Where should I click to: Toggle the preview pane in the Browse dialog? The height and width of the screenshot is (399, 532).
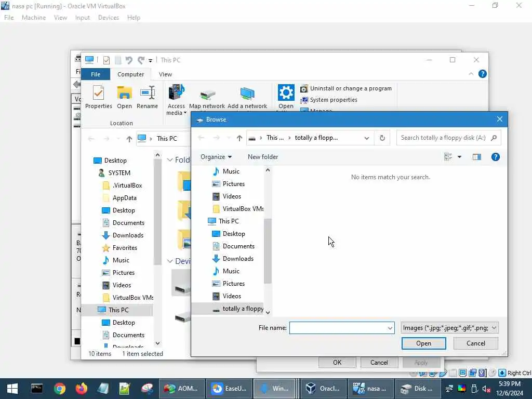click(x=477, y=157)
